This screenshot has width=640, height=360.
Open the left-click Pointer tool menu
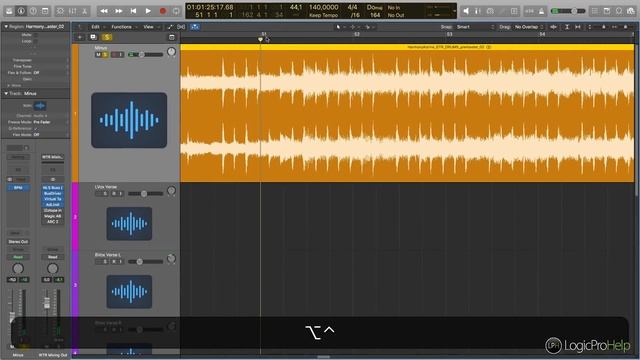pyautogui.click(x=340, y=27)
